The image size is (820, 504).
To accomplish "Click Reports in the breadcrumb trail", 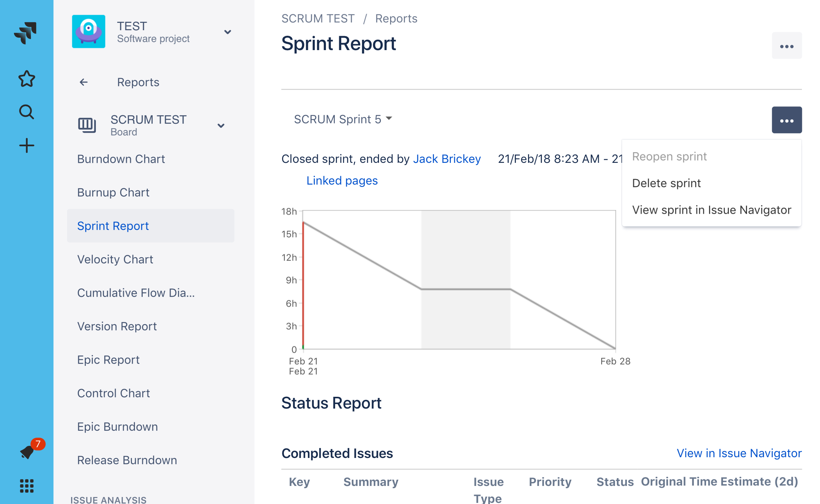I will pyautogui.click(x=396, y=18).
